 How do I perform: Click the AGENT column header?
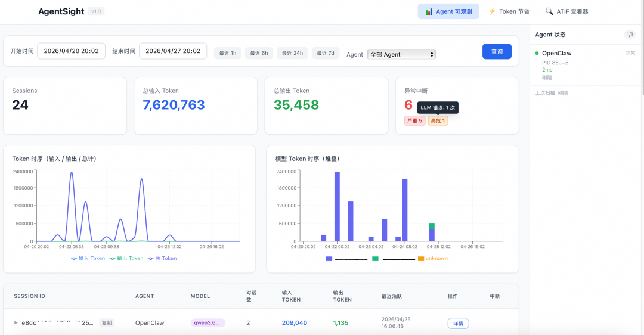pyautogui.click(x=144, y=296)
